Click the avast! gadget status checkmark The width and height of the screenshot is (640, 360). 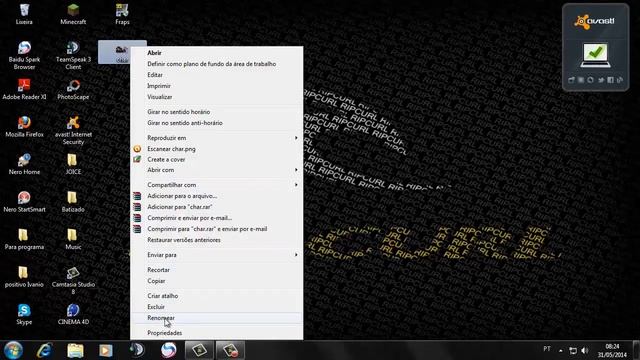click(596, 55)
